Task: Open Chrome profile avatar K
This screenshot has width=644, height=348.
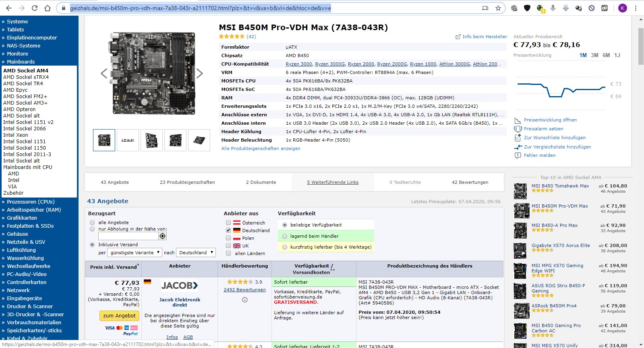Action: click(623, 8)
